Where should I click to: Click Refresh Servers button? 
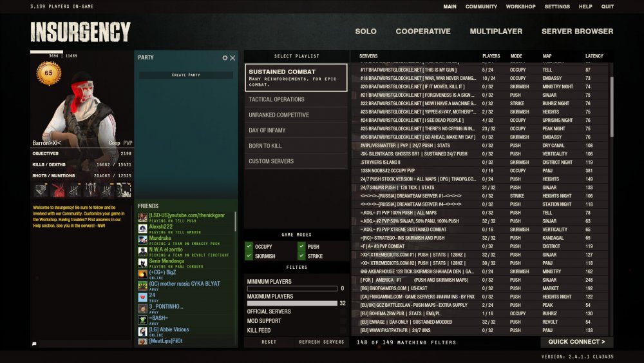tap(321, 342)
